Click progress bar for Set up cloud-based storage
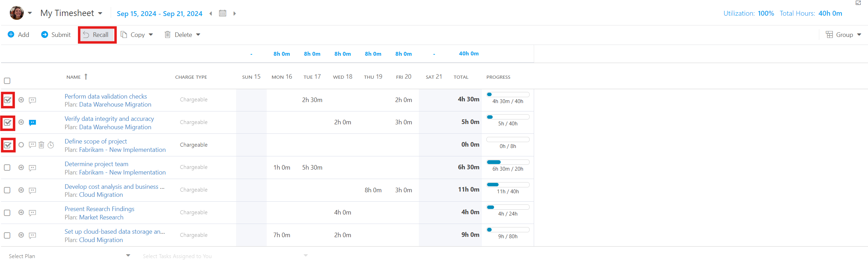This screenshot has width=868, height=264. (x=508, y=230)
